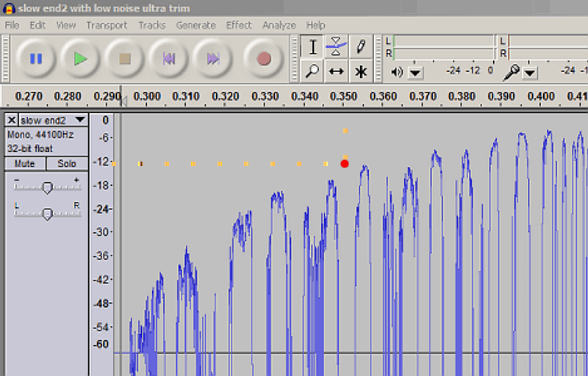Image resolution: width=588 pixels, height=376 pixels.
Task: Click the -60 label on dB scale
Action: click(102, 344)
